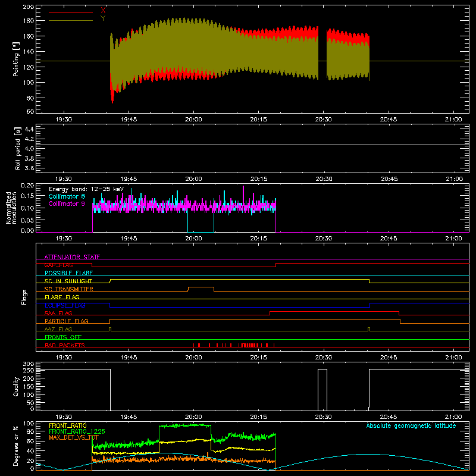Click the red X legend line
The width and height of the screenshot is (476, 476).
pyautogui.click(x=71, y=12)
